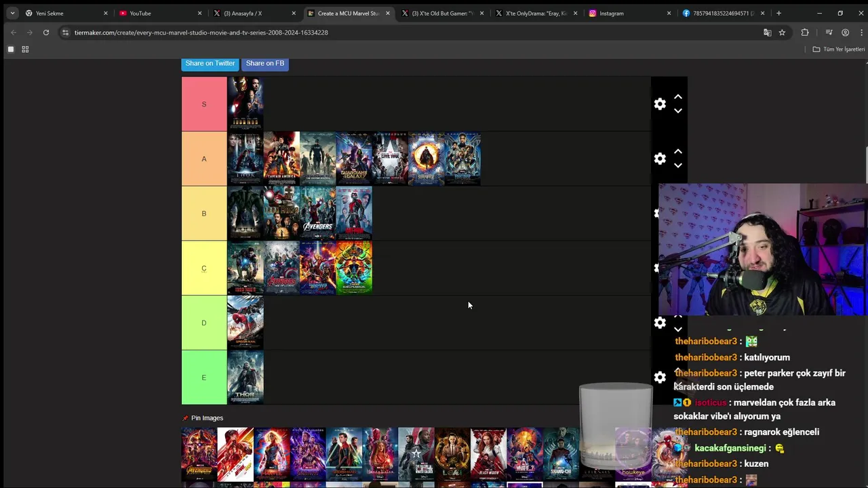The image size is (868, 488).
Task: Select the Iron Man poster in S tier
Action: tap(245, 104)
